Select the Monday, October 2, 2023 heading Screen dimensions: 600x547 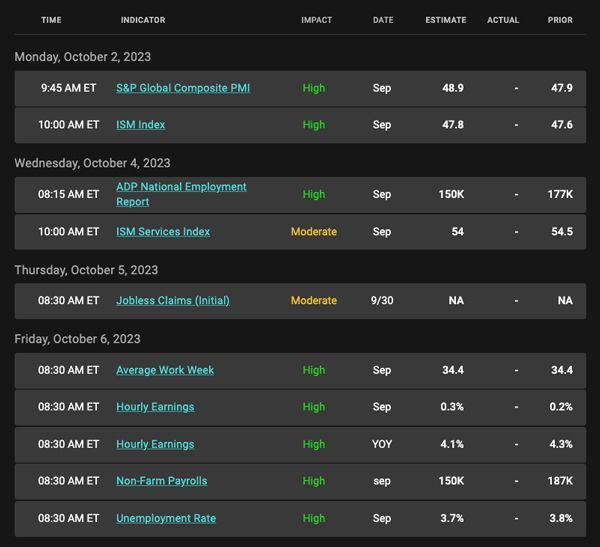pos(83,57)
